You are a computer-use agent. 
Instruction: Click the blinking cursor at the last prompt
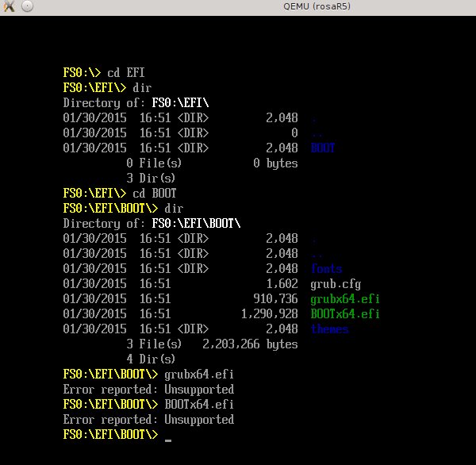[168, 439]
